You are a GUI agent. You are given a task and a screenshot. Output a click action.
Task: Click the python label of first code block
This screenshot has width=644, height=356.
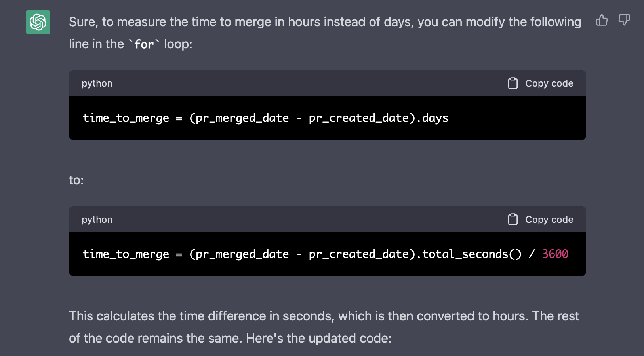click(97, 83)
